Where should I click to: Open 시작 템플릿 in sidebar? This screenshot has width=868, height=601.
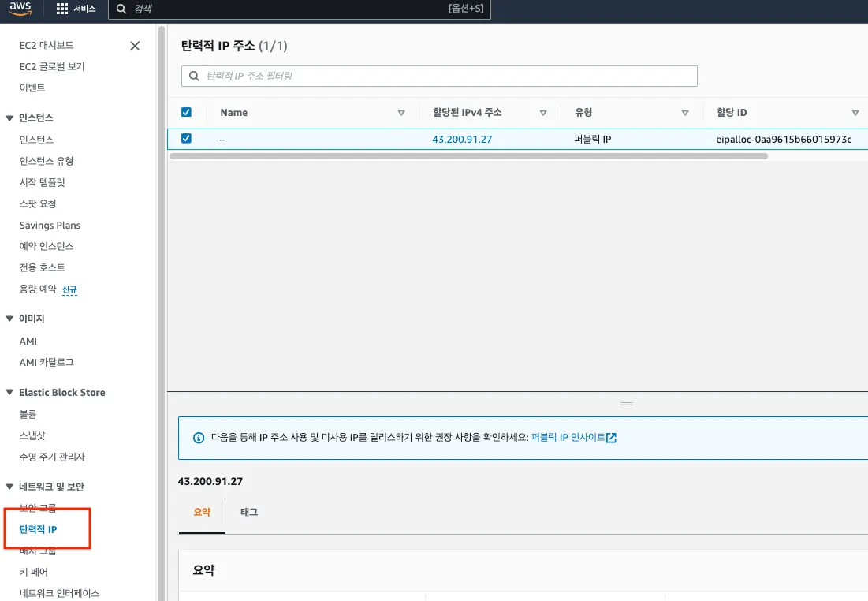pyautogui.click(x=42, y=182)
